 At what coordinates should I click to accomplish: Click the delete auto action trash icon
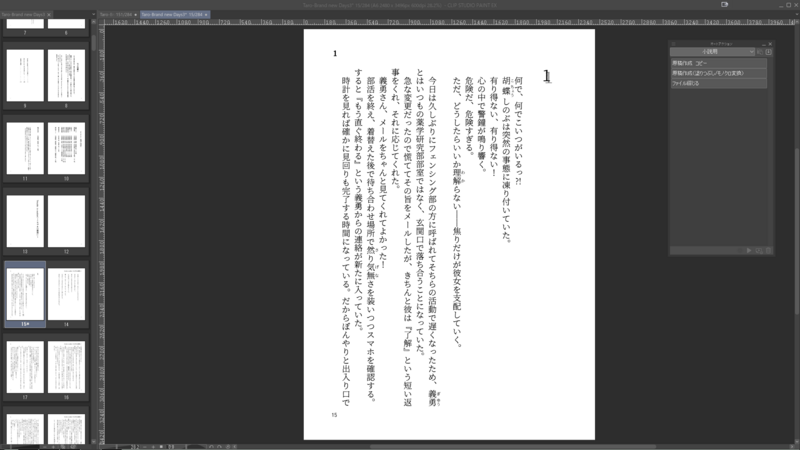(768, 251)
